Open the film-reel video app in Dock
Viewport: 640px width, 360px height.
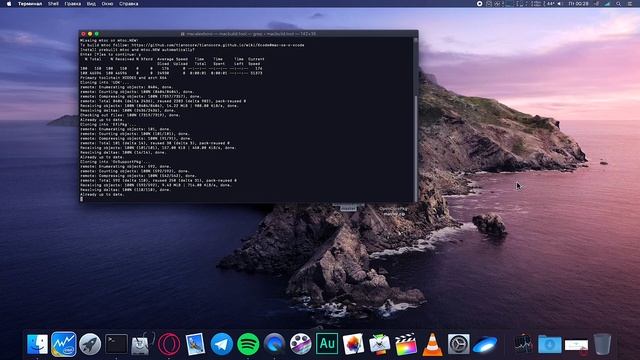point(300,344)
